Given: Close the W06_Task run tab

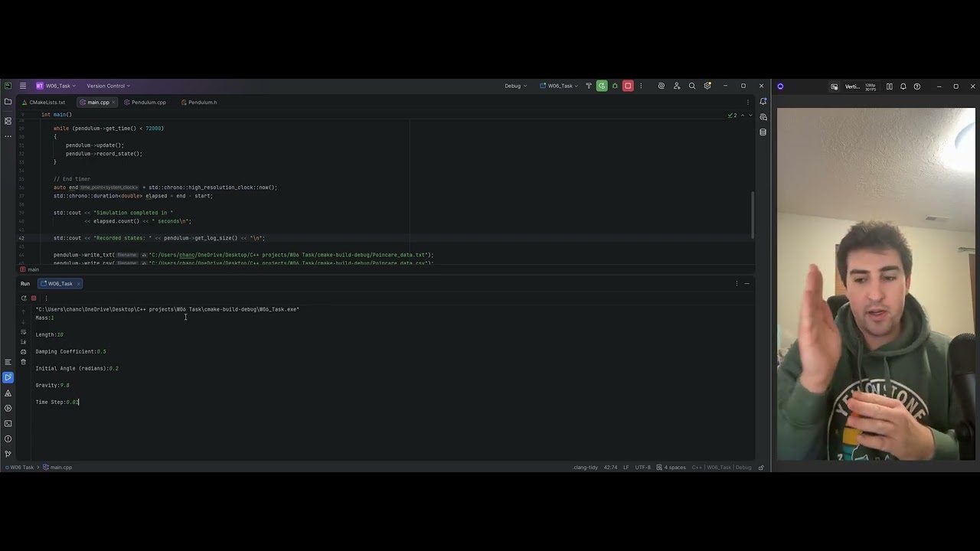Looking at the screenshot, I should 80,284.
